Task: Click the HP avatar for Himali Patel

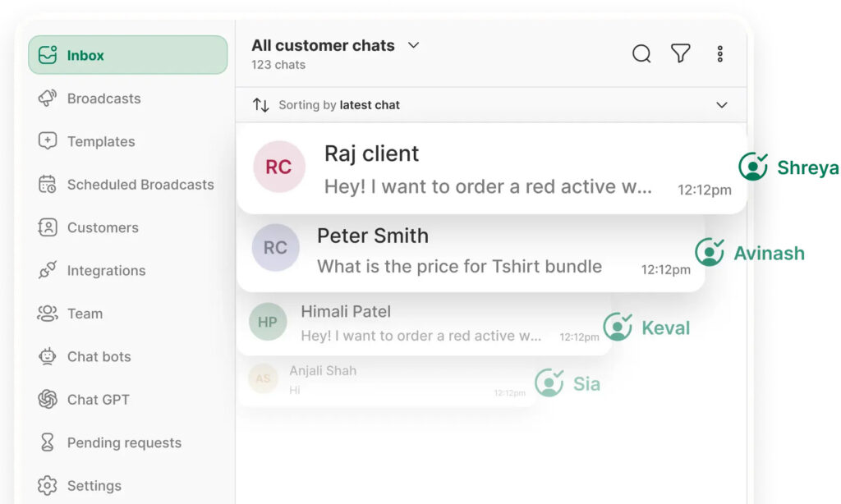Action: (268, 323)
